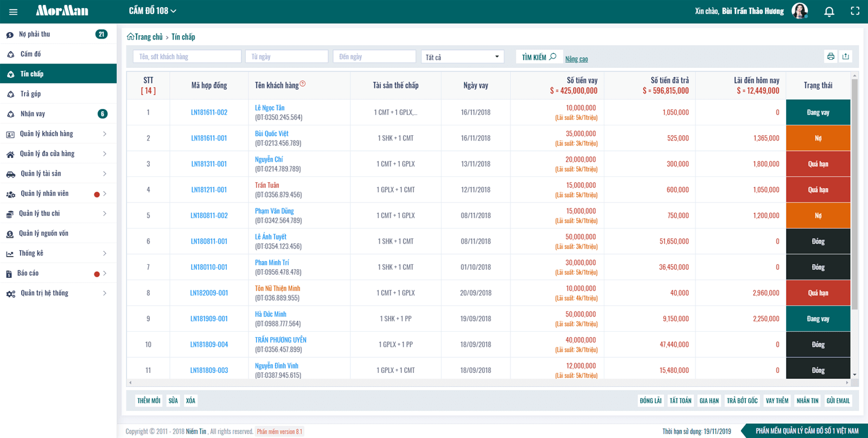Click the vertical table scrollbar
868x438 pixels.
pyautogui.click(x=854, y=194)
